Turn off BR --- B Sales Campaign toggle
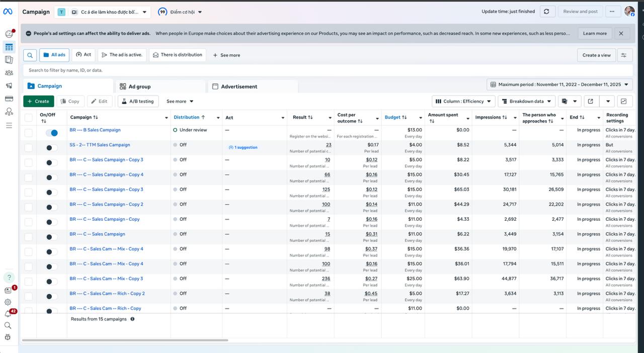The width and height of the screenshot is (644, 353). point(51,133)
